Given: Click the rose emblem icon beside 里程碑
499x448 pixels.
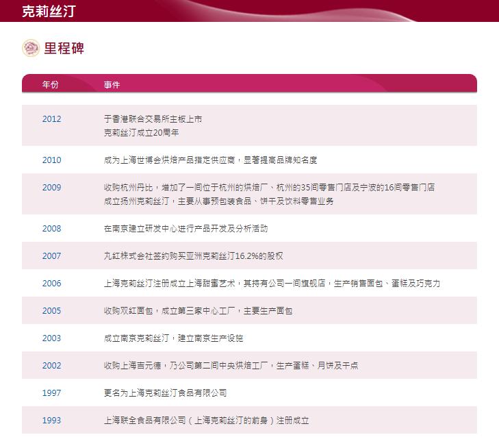Looking at the screenshot, I should point(31,48).
